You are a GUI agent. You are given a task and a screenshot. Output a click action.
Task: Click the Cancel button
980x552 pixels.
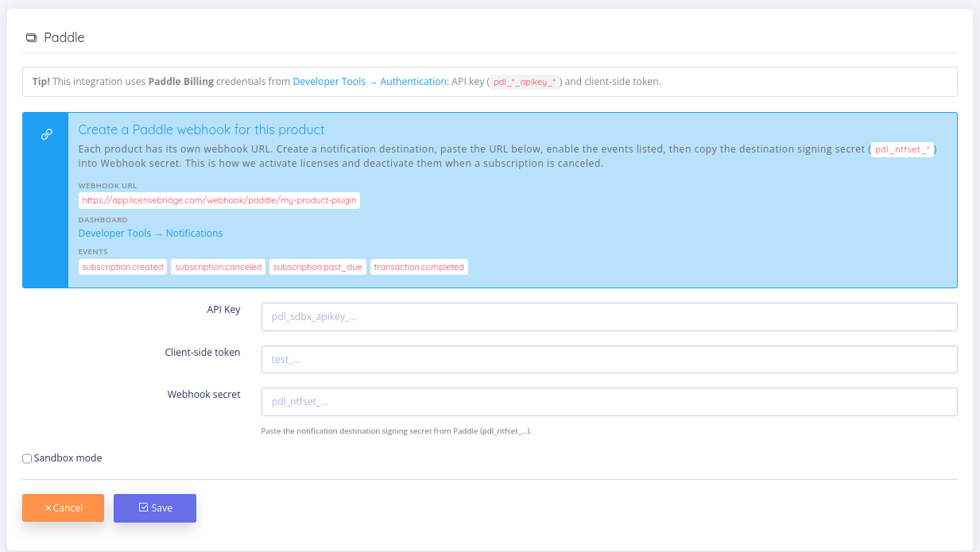(x=63, y=508)
